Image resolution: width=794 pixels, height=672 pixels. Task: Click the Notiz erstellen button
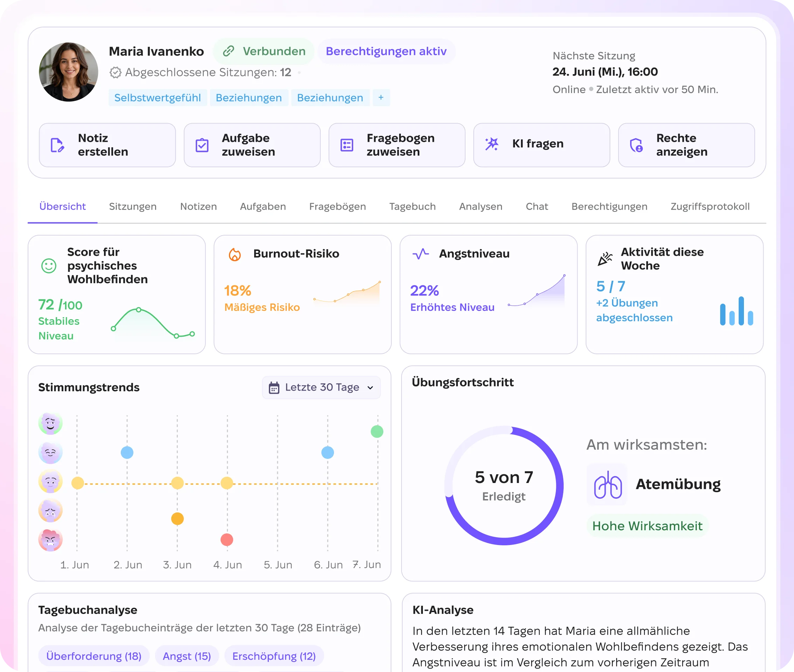pos(107,145)
